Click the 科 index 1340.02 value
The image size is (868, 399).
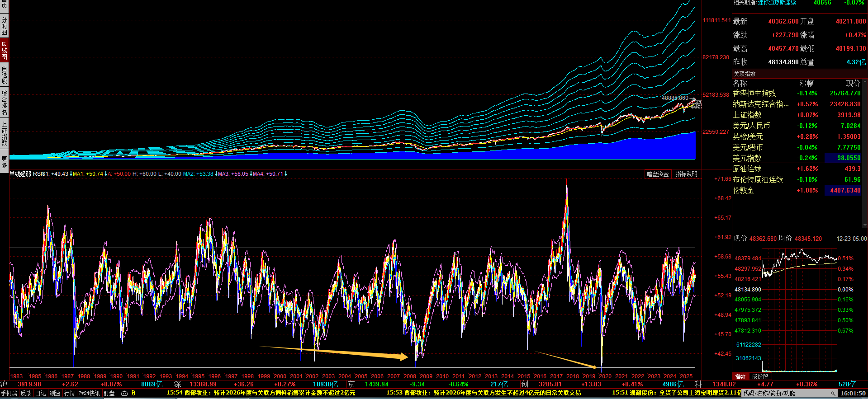point(724,384)
